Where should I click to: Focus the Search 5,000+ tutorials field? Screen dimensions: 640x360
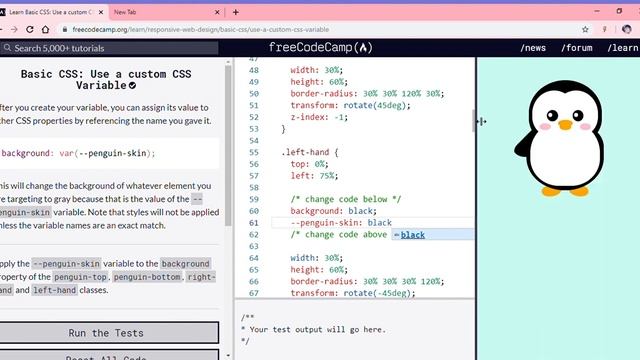109,48
